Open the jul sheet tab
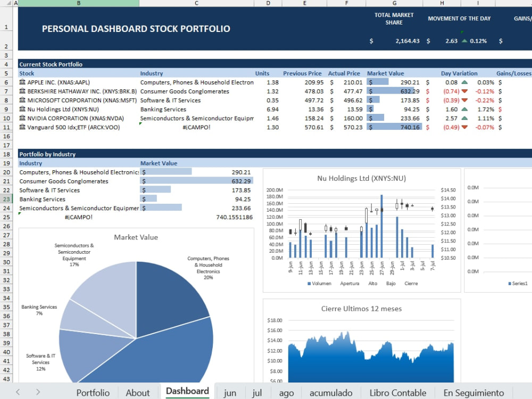Screen dimensions: 532x399 click(x=257, y=393)
